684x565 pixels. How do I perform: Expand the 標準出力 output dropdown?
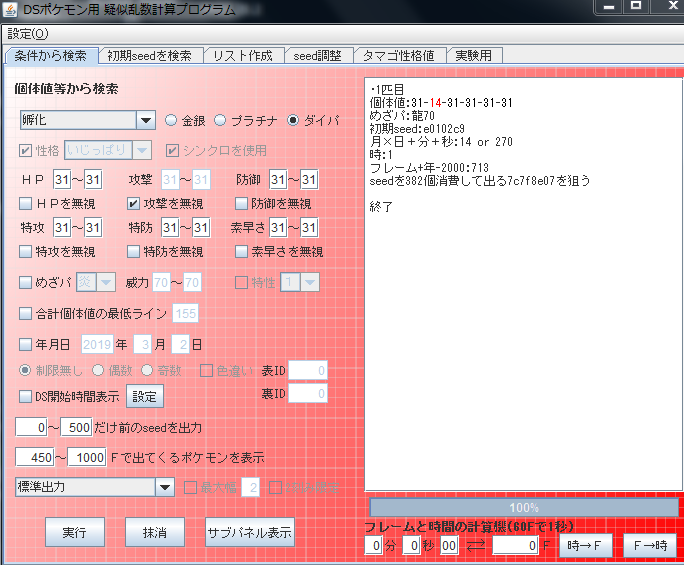pos(166,487)
